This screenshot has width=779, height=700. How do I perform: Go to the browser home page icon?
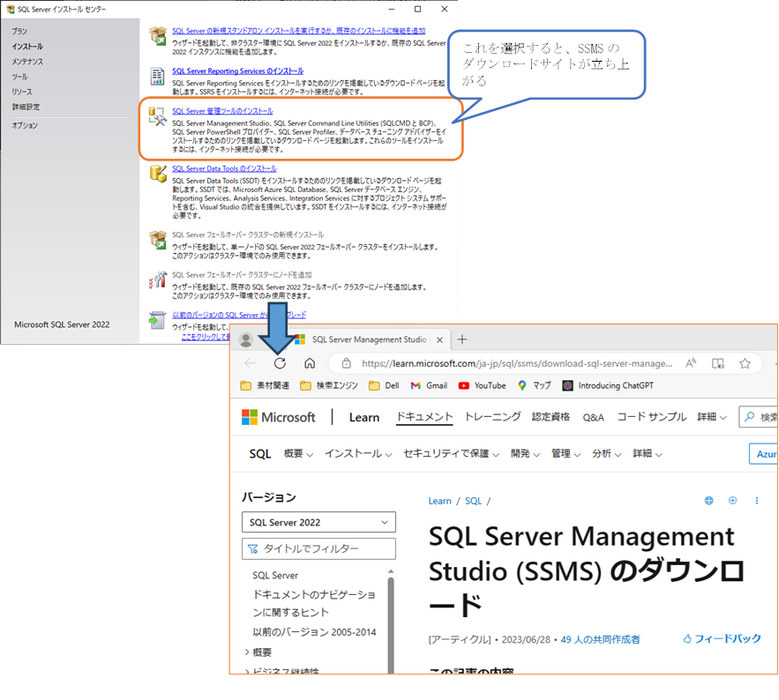(x=310, y=363)
